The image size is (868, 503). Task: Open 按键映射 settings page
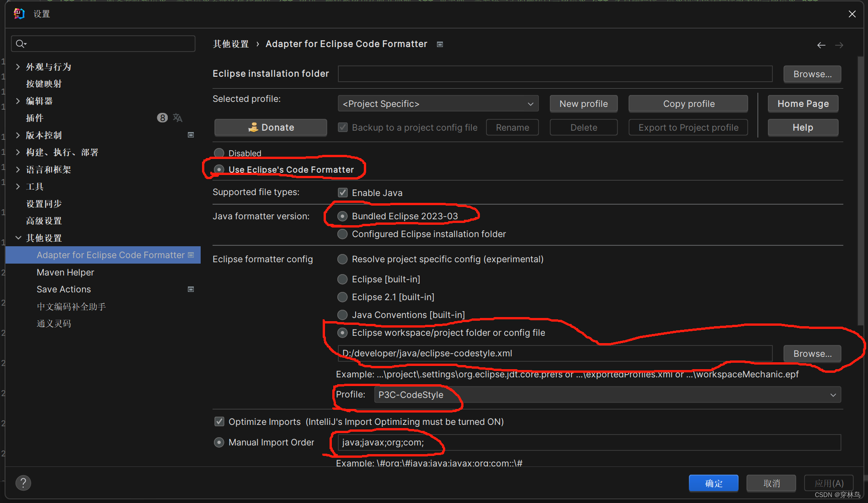click(x=44, y=84)
